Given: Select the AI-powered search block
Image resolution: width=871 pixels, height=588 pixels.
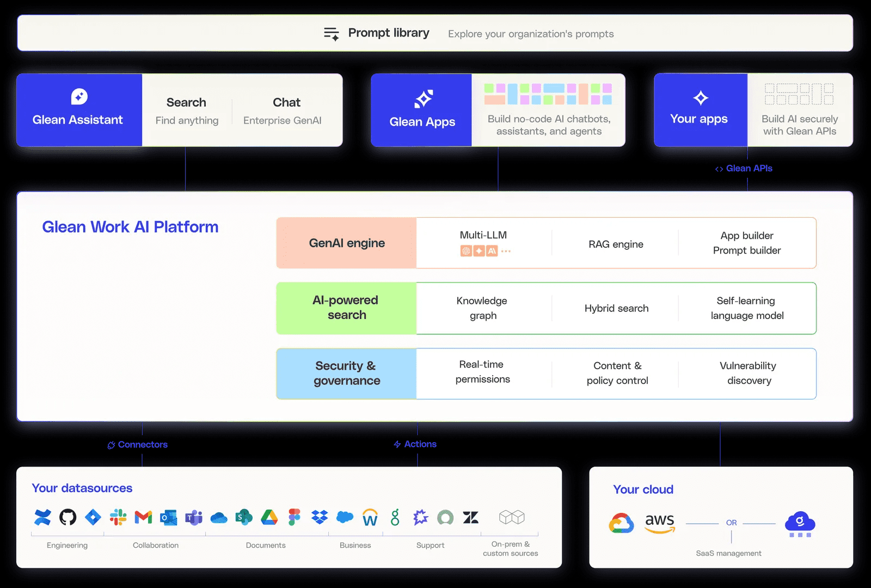Looking at the screenshot, I should 347,308.
